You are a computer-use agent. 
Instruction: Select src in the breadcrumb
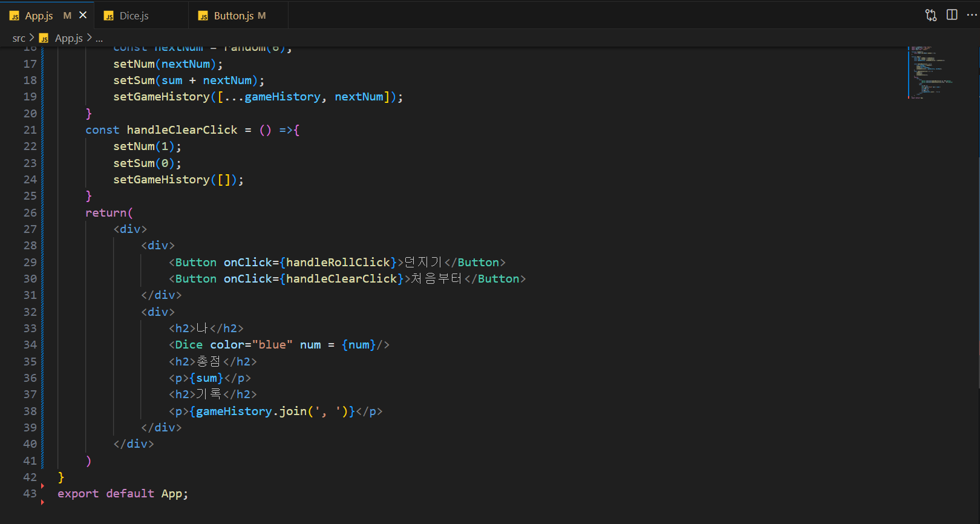[x=19, y=38]
